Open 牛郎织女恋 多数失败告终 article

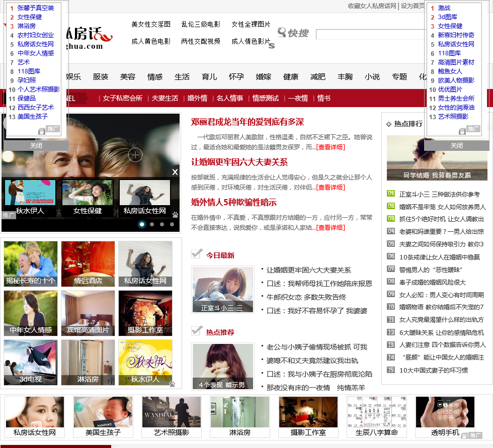point(306,297)
